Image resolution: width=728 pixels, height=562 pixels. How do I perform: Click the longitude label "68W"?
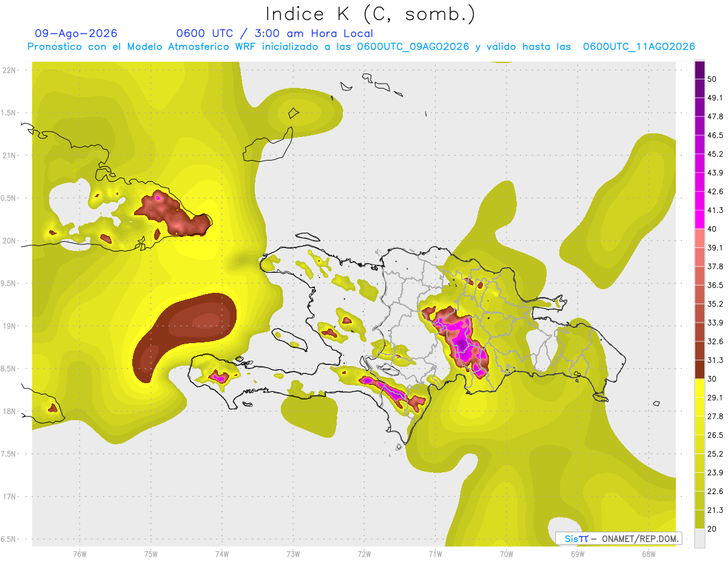click(649, 554)
